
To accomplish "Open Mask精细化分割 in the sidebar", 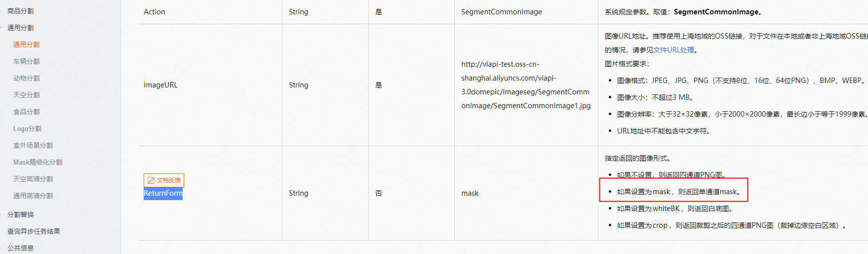I will pos(38,162).
